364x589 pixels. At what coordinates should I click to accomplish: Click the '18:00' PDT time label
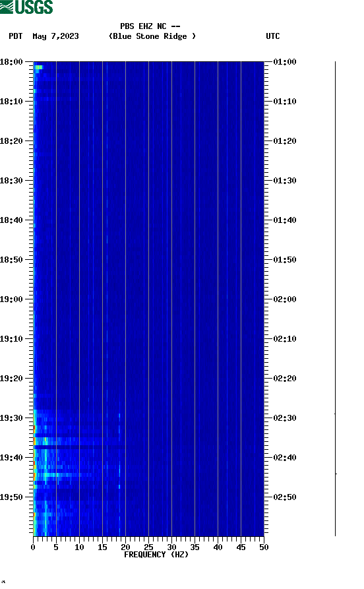click(11, 62)
